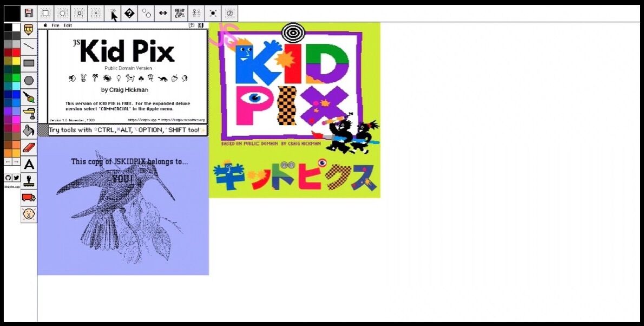Choose the question mark diamond option

point(129,13)
